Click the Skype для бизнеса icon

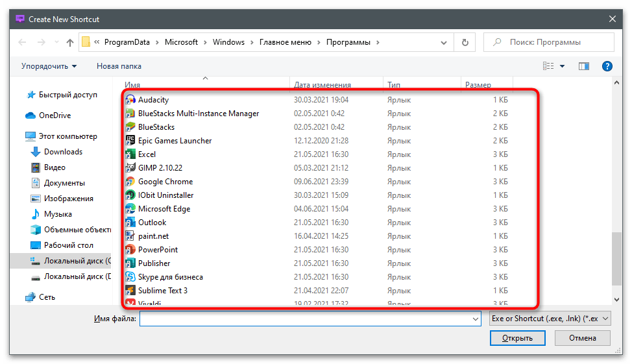click(130, 277)
